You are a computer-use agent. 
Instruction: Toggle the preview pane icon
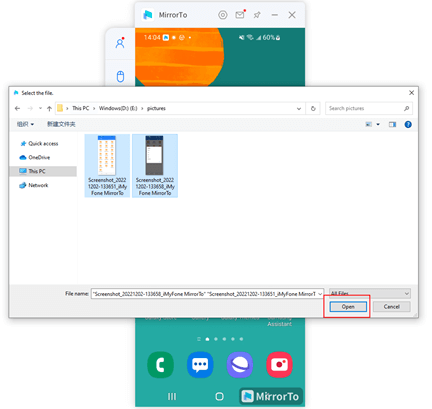[x=392, y=124]
